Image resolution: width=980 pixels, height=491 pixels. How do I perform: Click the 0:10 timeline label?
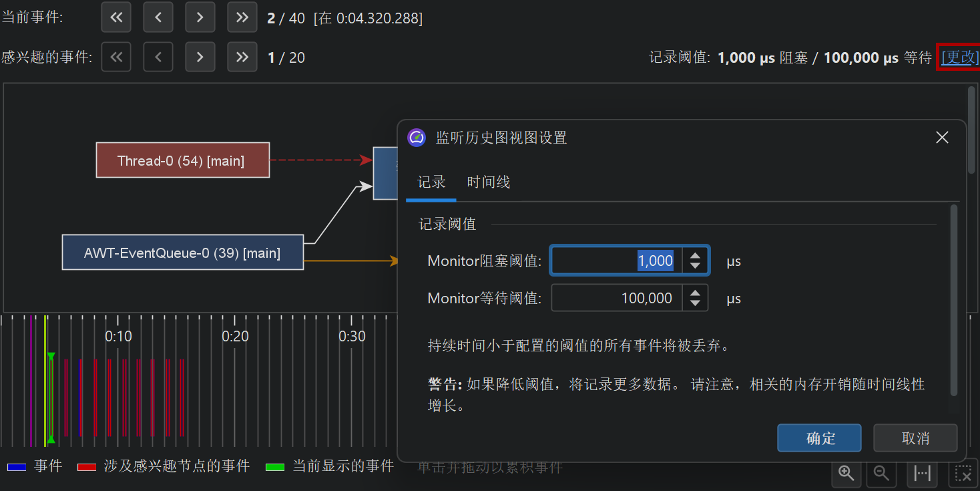pyautogui.click(x=119, y=336)
